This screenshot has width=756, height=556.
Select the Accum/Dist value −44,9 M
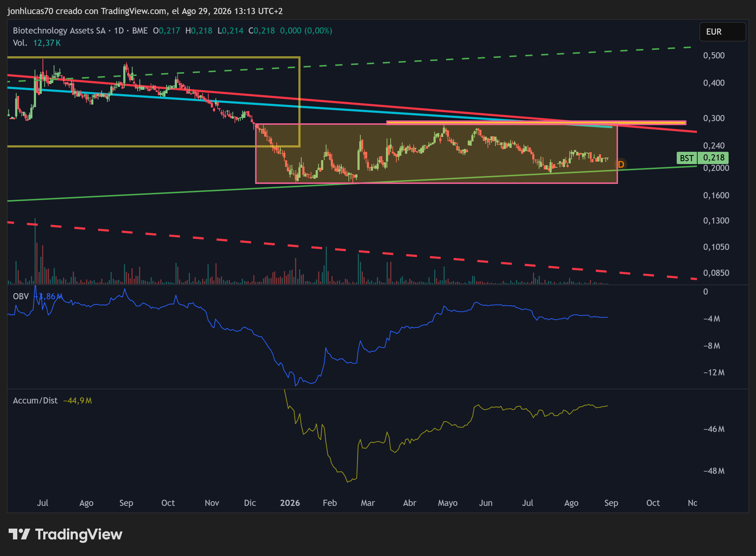click(77, 401)
